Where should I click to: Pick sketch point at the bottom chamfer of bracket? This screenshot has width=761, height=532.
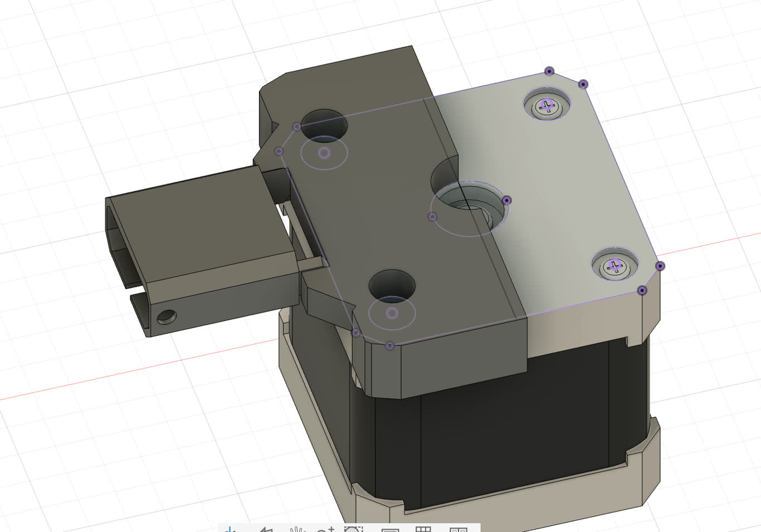pyautogui.click(x=389, y=346)
